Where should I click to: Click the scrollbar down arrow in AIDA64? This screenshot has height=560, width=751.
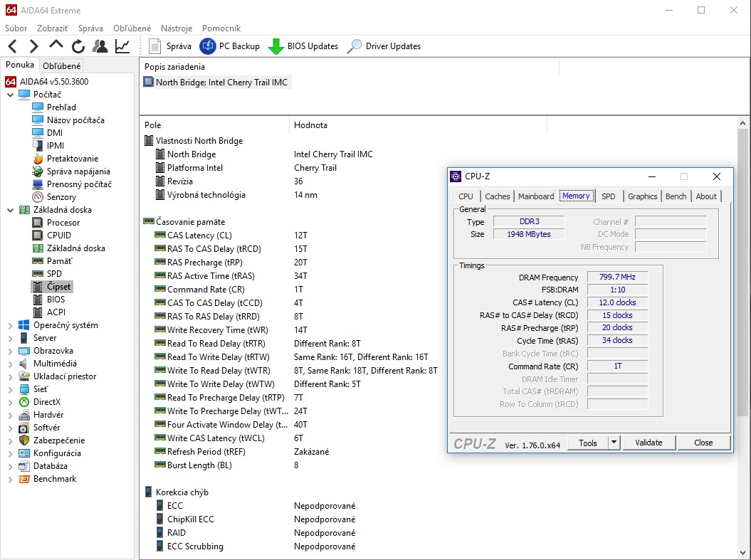click(742, 553)
